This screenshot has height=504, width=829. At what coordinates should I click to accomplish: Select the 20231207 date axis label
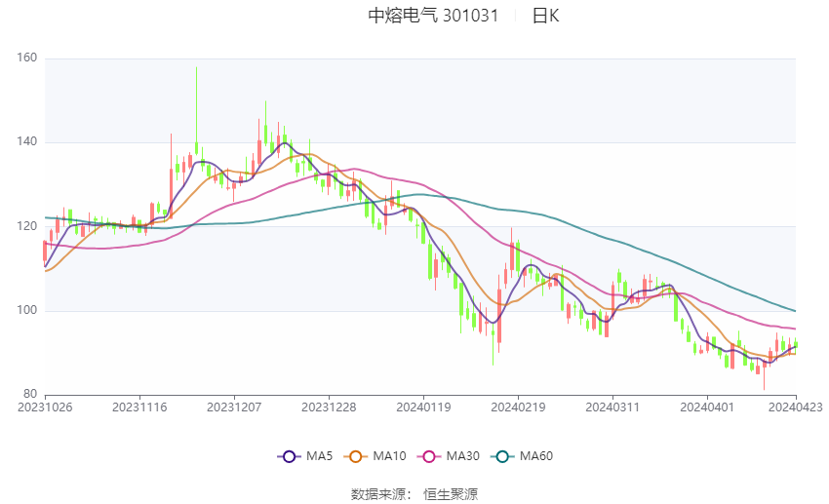tap(234, 407)
